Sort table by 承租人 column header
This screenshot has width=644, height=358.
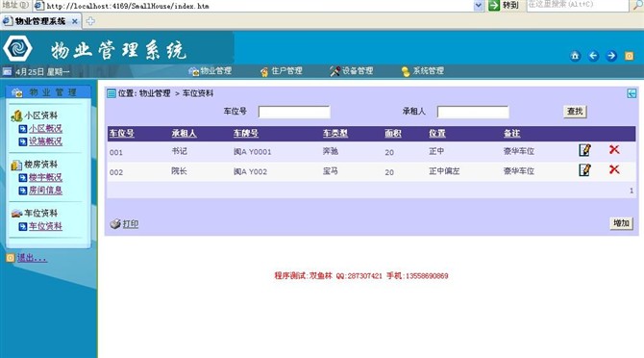pyautogui.click(x=184, y=133)
